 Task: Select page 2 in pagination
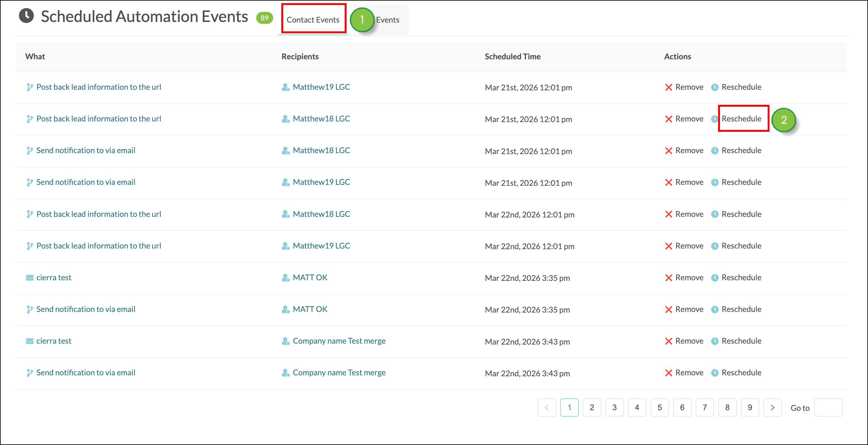coord(592,408)
